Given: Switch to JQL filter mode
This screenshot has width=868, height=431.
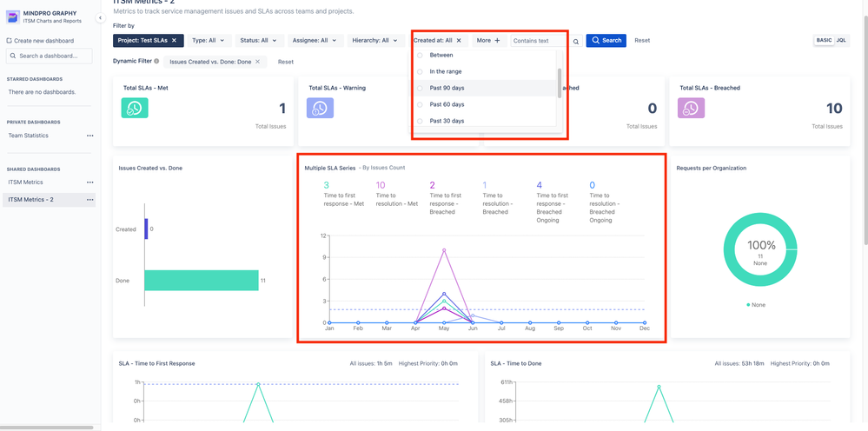Looking at the screenshot, I should (841, 41).
